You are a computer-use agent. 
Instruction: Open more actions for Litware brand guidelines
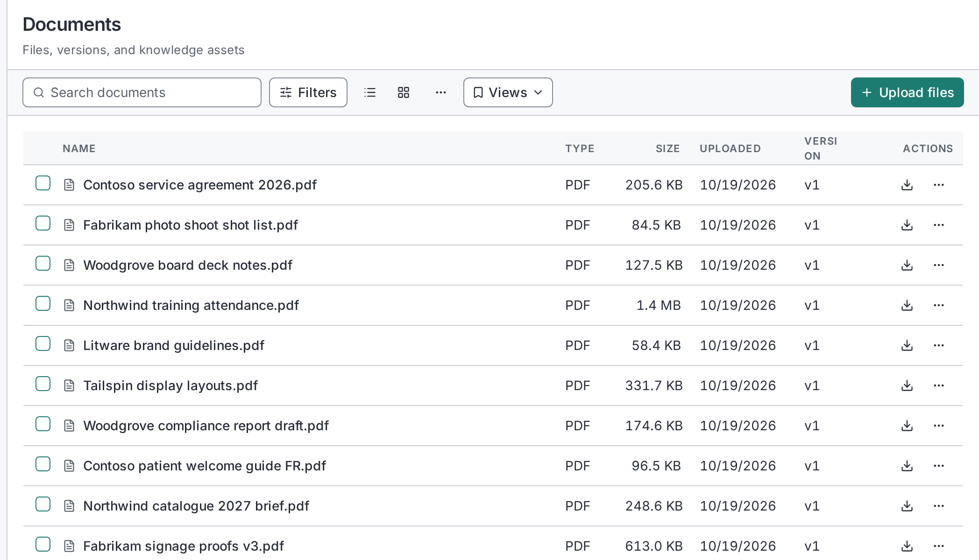click(939, 345)
